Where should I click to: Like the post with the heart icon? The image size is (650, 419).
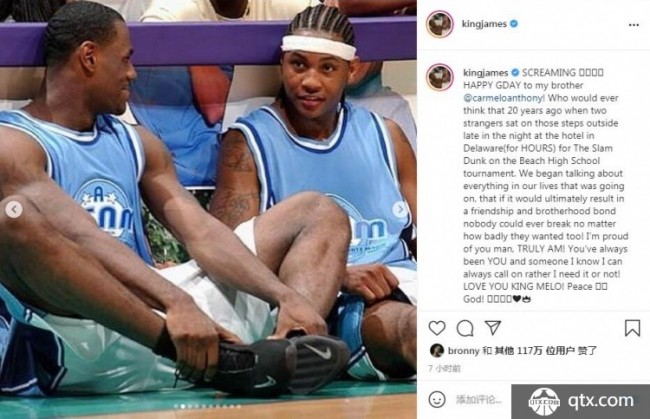(437, 328)
